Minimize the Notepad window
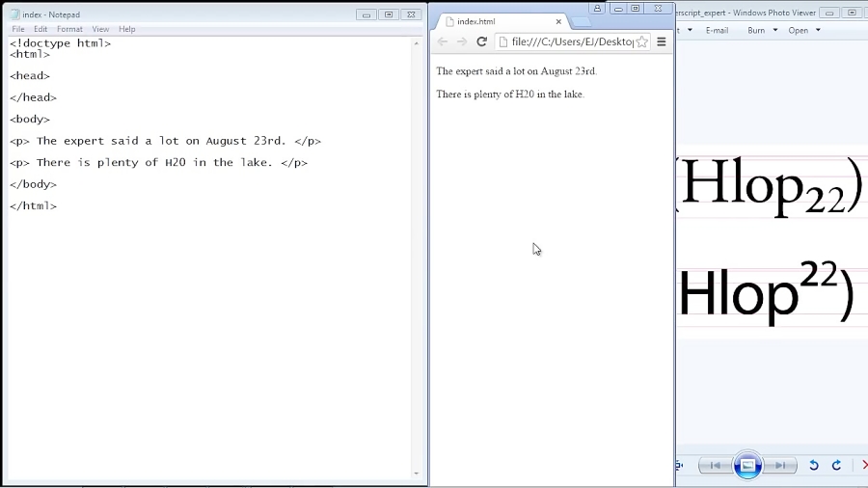This screenshot has height=488, width=868. click(366, 14)
